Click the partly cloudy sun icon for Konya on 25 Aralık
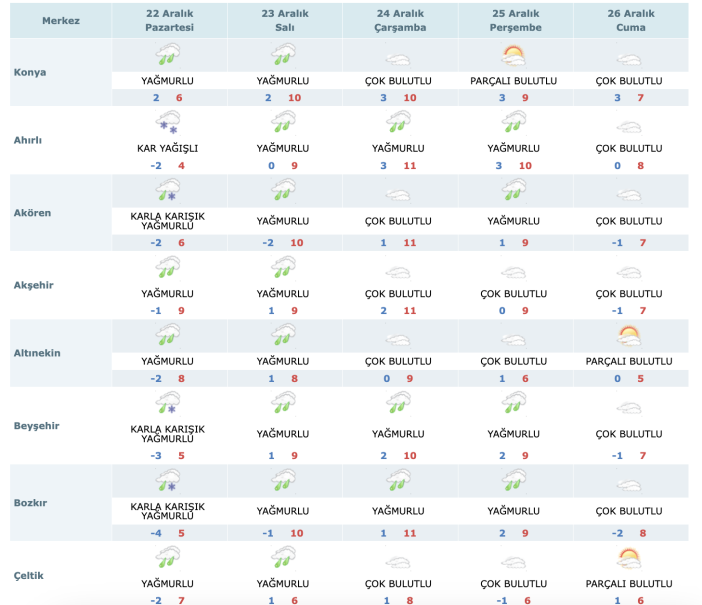The width and height of the screenshot is (702, 605). click(513, 55)
